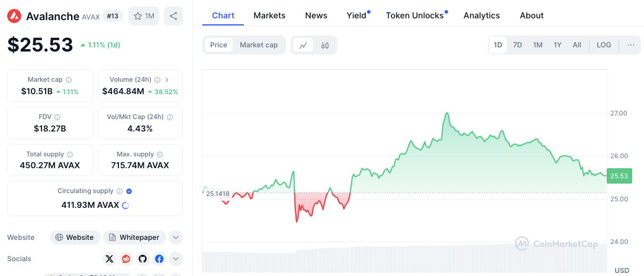Select the line chart view icon
The height and width of the screenshot is (276, 644).
coord(303,45)
